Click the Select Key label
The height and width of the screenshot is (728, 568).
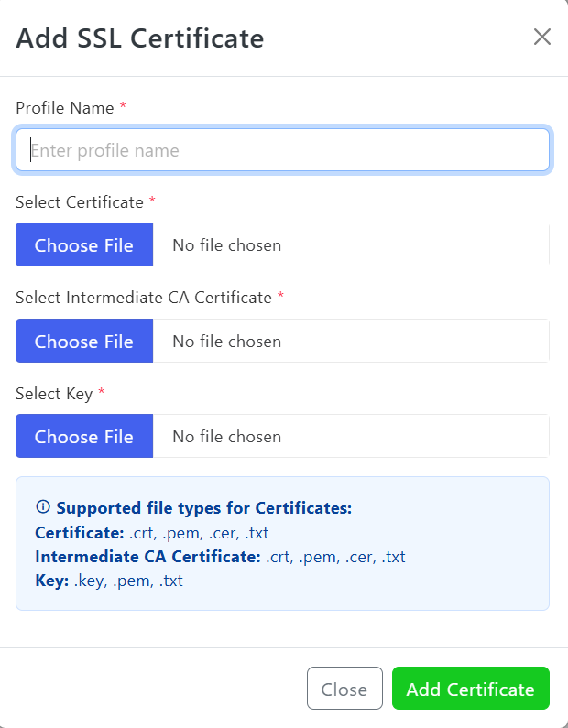click(x=54, y=394)
